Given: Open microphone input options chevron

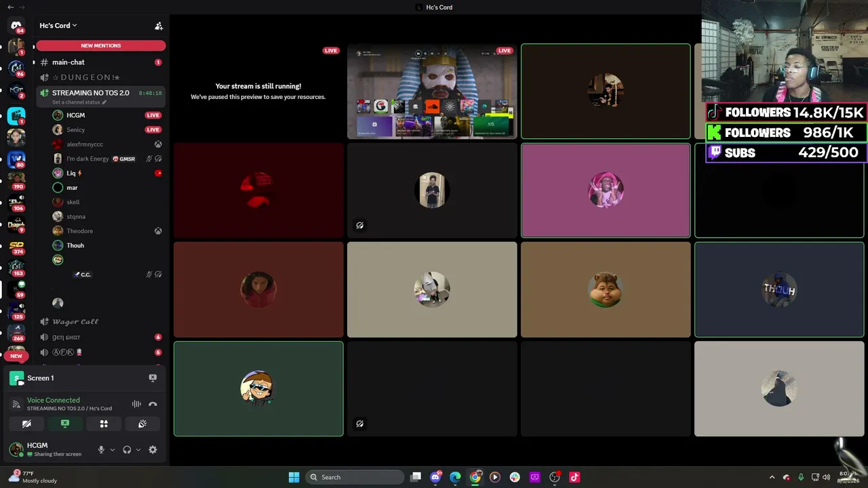Looking at the screenshot, I should click(x=113, y=449).
